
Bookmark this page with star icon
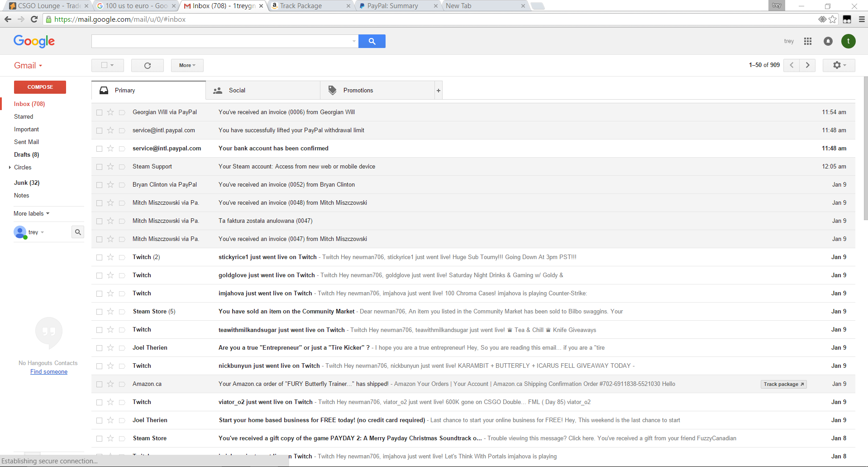click(832, 19)
